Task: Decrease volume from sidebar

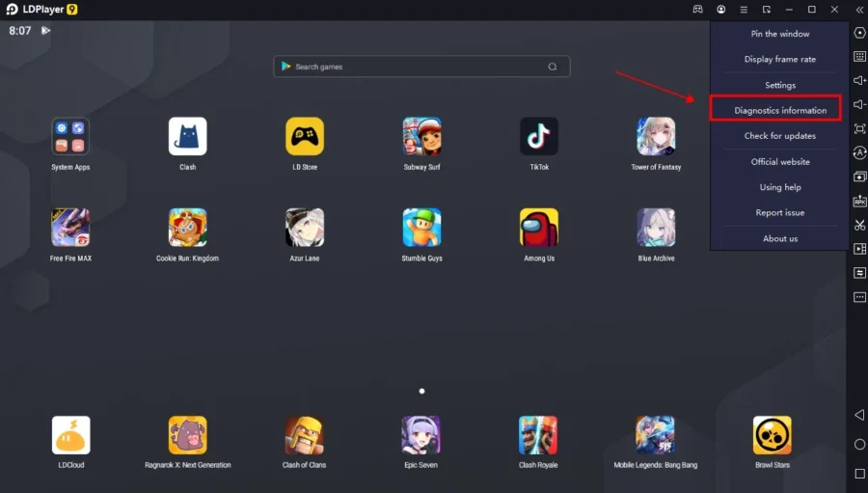Action: (x=859, y=104)
